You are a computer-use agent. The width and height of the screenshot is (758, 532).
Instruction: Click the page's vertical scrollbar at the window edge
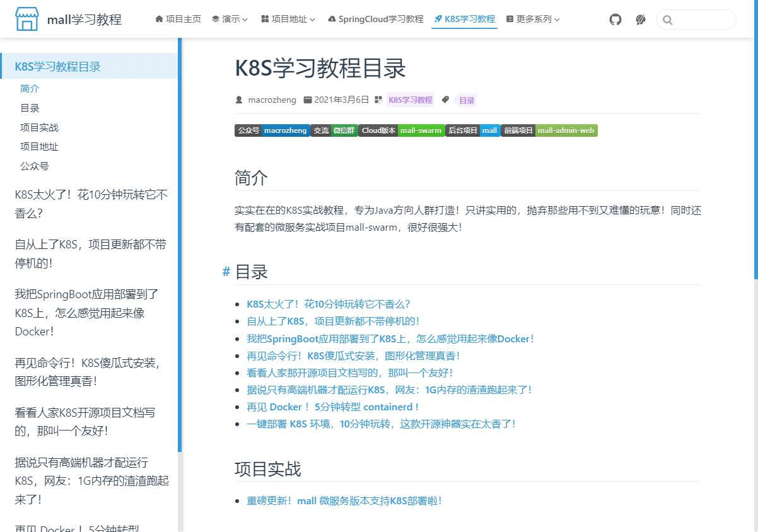756,139
